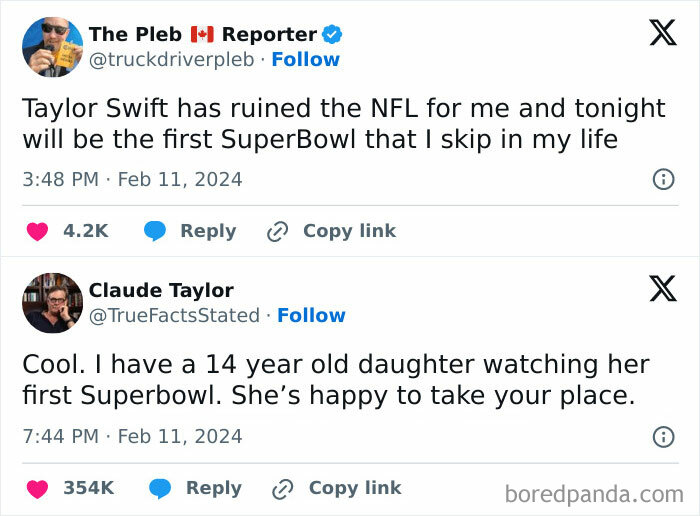Click the chain-link icon on the second tweet
Screen dimensions: 700x516
tap(282, 488)
